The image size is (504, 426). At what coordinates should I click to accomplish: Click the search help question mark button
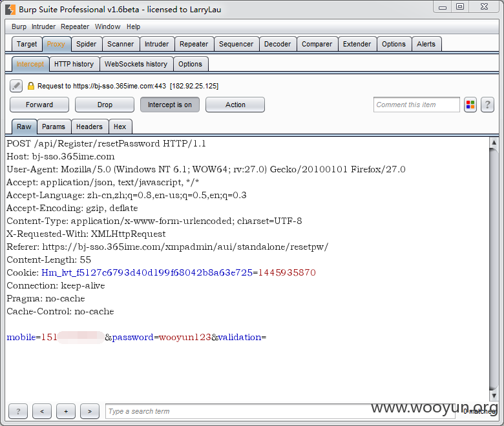click(18, 411)
